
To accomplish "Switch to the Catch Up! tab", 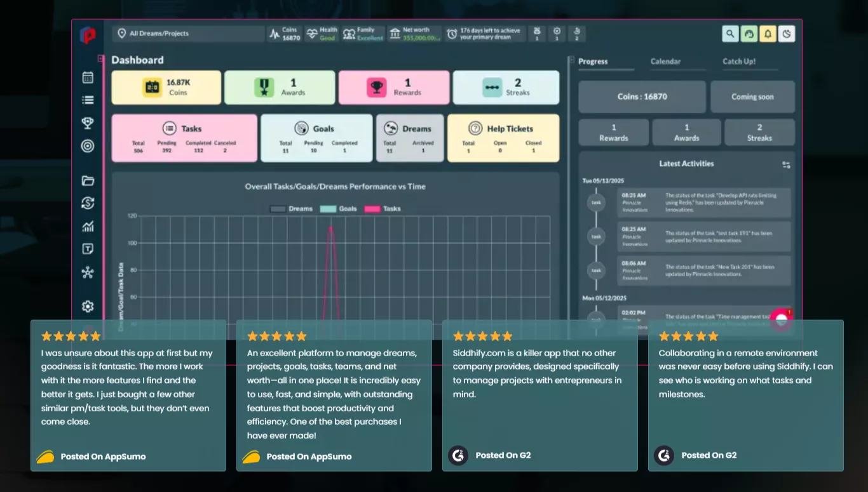I will 739,62.
